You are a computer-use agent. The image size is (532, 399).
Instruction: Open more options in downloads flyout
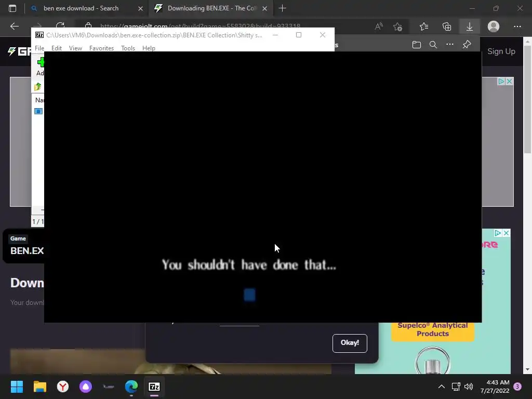tap(449, 44)
